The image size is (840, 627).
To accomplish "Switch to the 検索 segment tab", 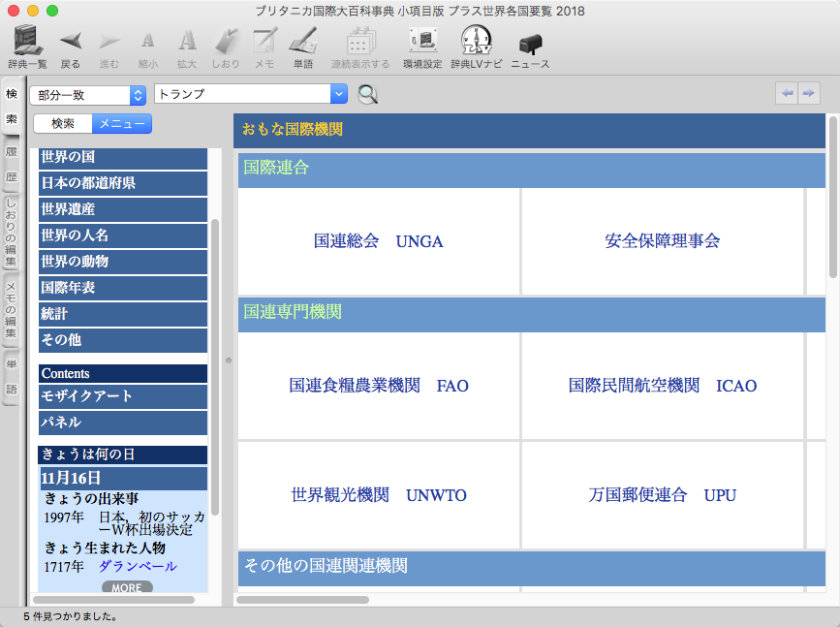I will tap(63, 124).
